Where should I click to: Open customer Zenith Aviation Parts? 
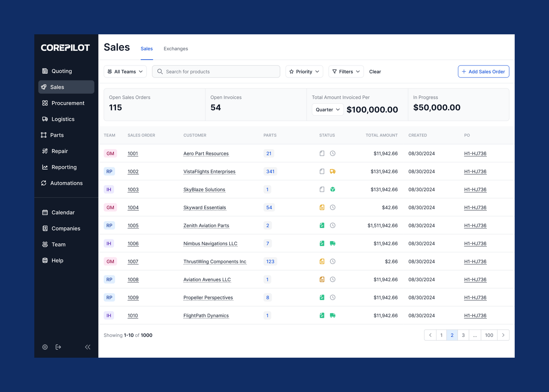pos(206,225)
